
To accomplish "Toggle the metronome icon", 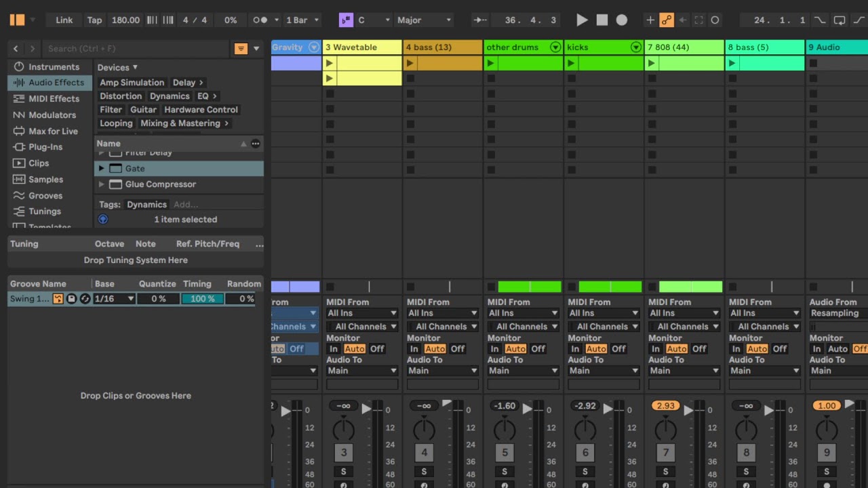I will tap(260, 20).
